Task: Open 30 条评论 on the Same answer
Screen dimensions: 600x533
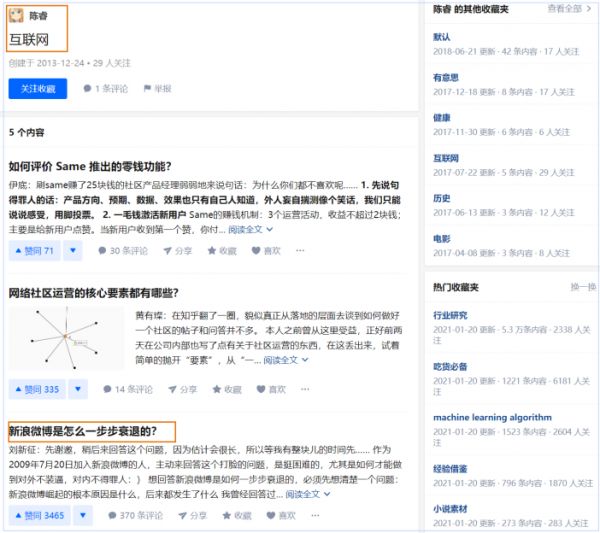Action: [103, 251]
